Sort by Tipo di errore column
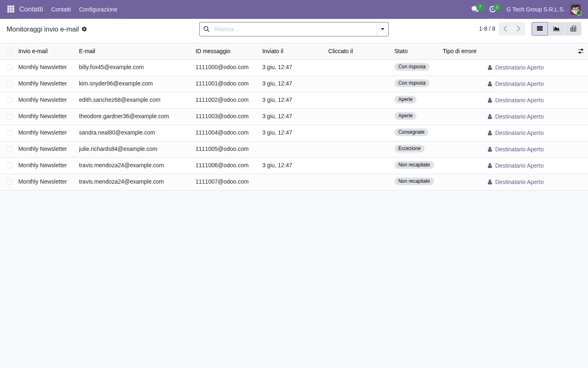 point(459,51)
